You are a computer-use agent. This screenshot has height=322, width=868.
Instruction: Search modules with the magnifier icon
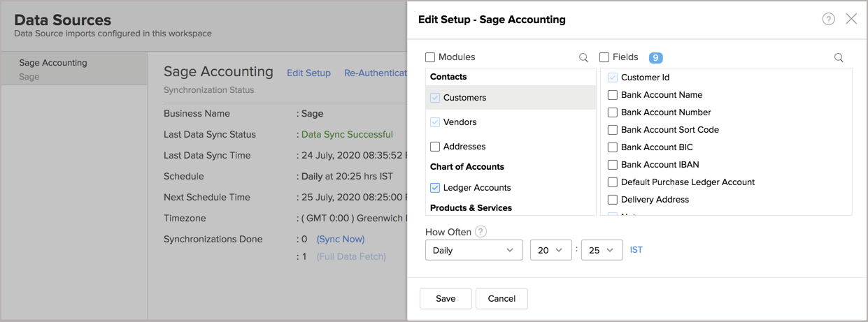point(583,58)
